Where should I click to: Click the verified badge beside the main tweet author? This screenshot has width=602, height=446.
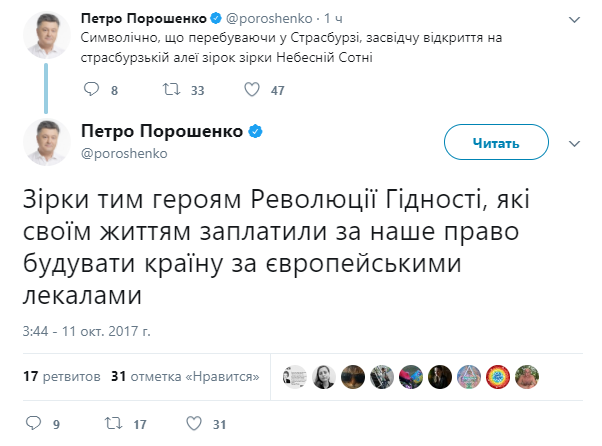256,131
